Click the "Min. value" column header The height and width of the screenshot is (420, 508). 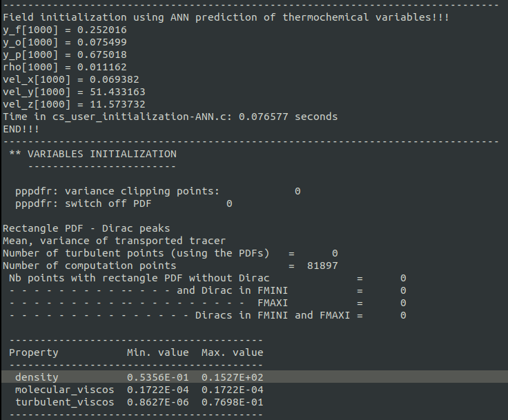coord(157,352)
